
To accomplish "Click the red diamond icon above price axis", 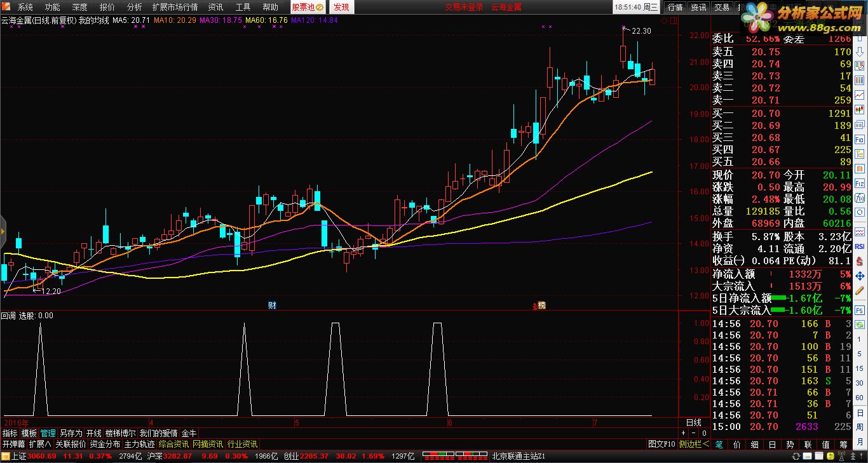I will point(664,20).
